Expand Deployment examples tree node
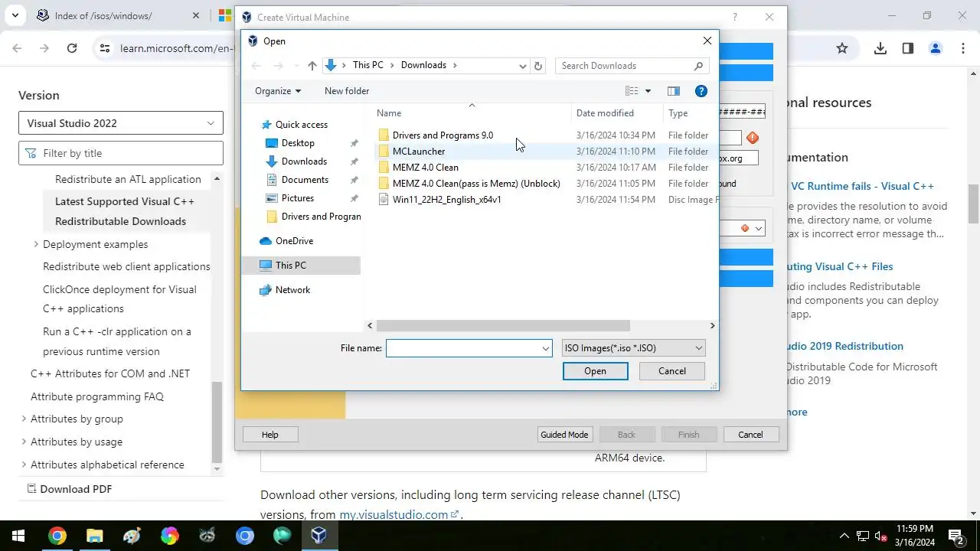 pyautogui.click(x=36, y=244)
